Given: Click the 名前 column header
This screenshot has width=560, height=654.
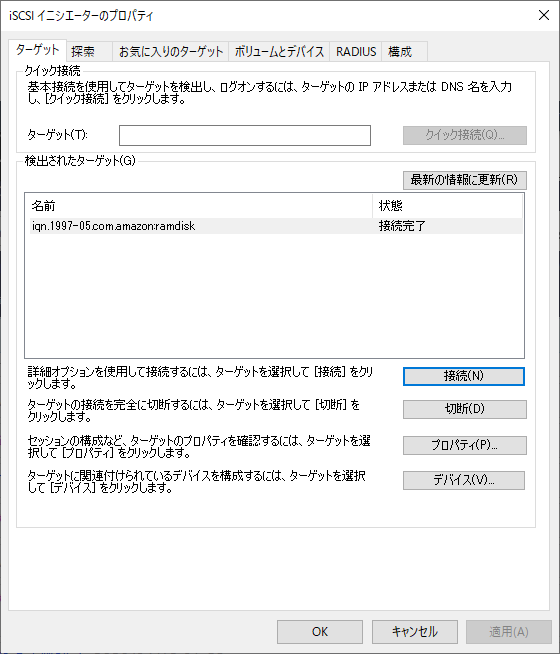Looking at the screenshot, I should point(201,206).
